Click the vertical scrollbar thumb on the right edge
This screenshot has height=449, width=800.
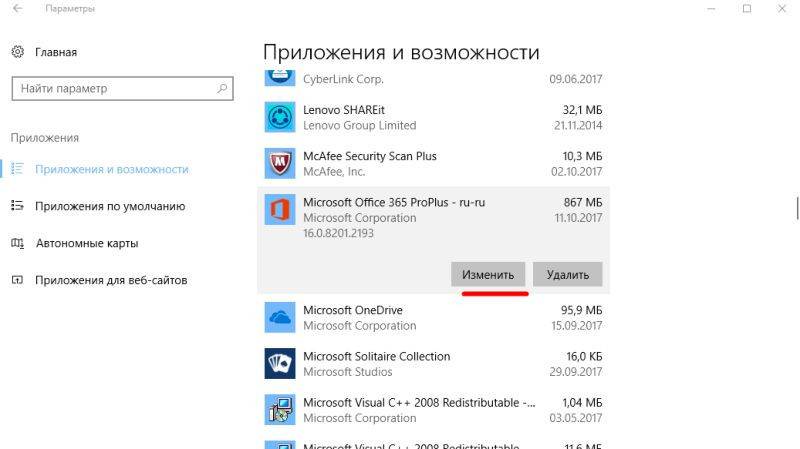tap(797, 207)
